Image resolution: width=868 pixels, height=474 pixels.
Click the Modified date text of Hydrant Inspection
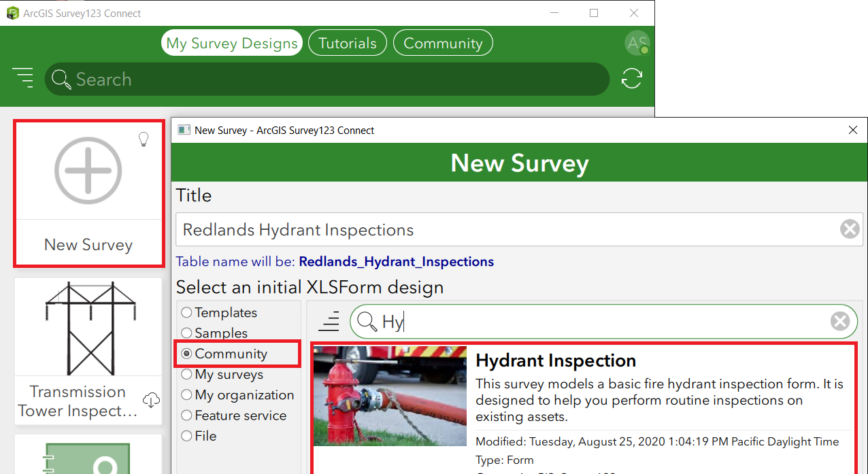pyautogui.click(x=657, y=441)
